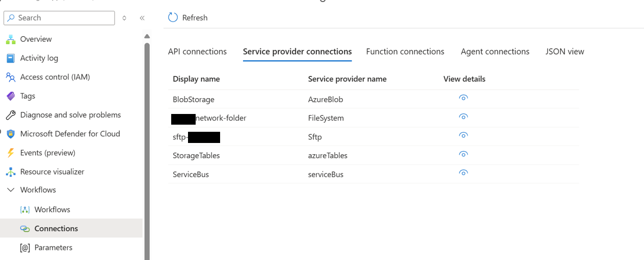Select the BlobStorage display name cell
644x260 pixels.
coord(194,100)
